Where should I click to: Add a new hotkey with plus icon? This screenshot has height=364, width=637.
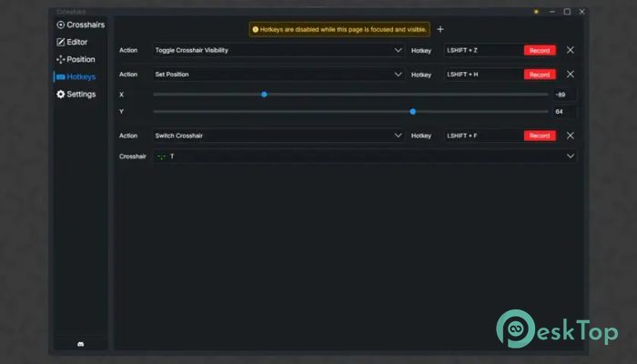[440, 29]
